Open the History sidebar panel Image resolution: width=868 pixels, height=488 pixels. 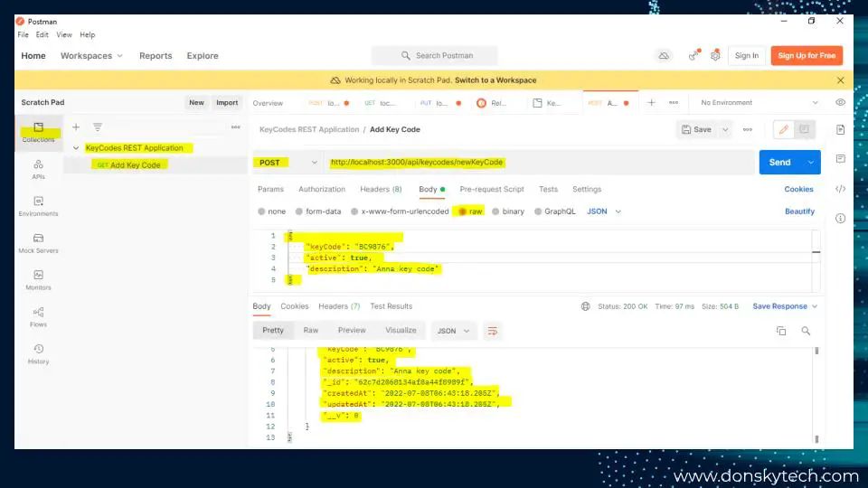38,354
